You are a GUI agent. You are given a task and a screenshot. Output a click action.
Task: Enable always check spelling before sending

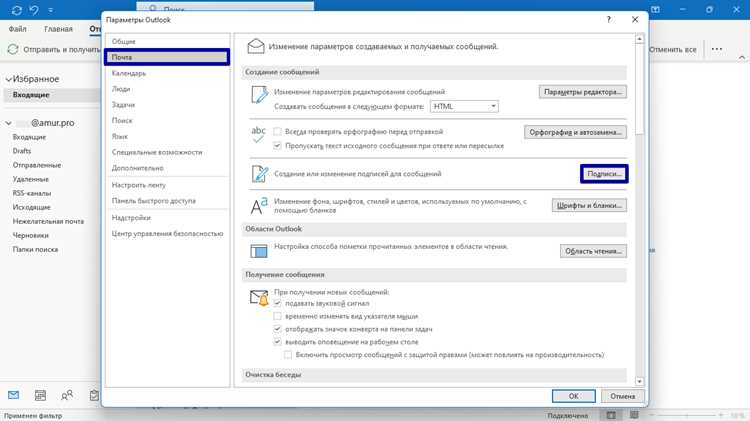277,131
